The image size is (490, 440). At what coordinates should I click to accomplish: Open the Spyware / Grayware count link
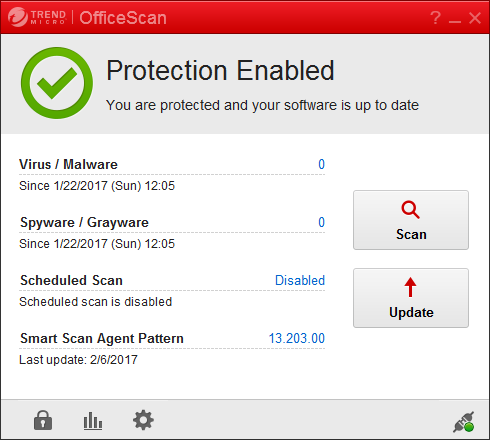pos(321,222)
